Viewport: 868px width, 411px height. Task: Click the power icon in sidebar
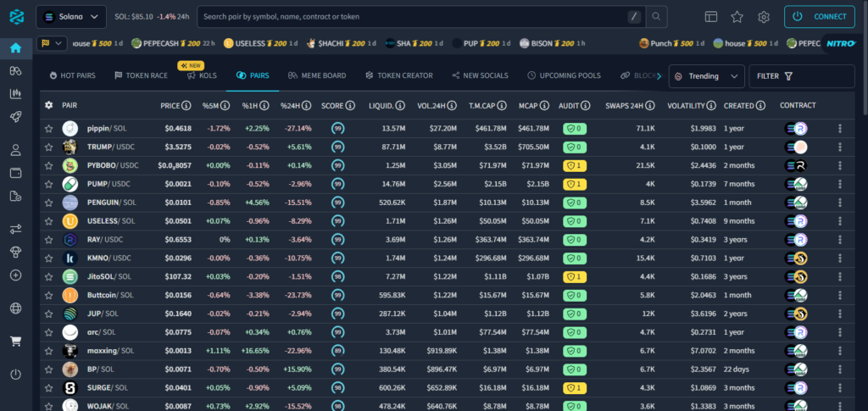(15, 375)
